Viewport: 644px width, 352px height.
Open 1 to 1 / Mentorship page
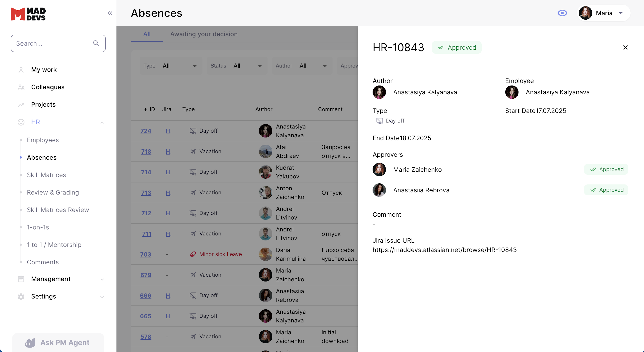54,245
